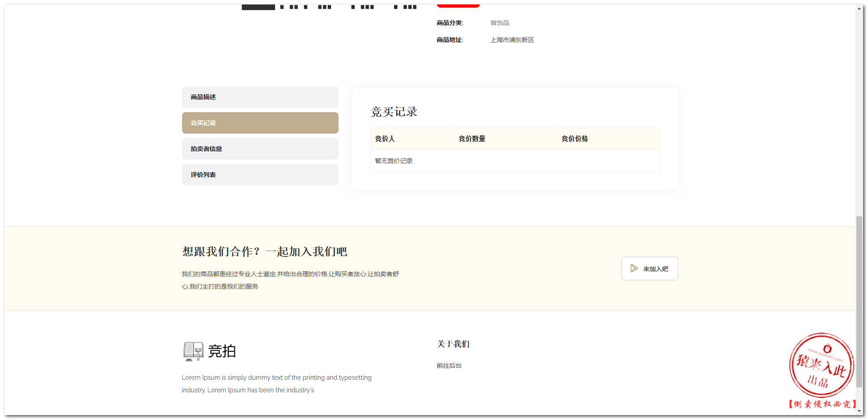Image resolution: width=868 pixels, height=420 pixels.
Task: Switch to the 拍卖者信息 tab
Action: coord(260,149)
